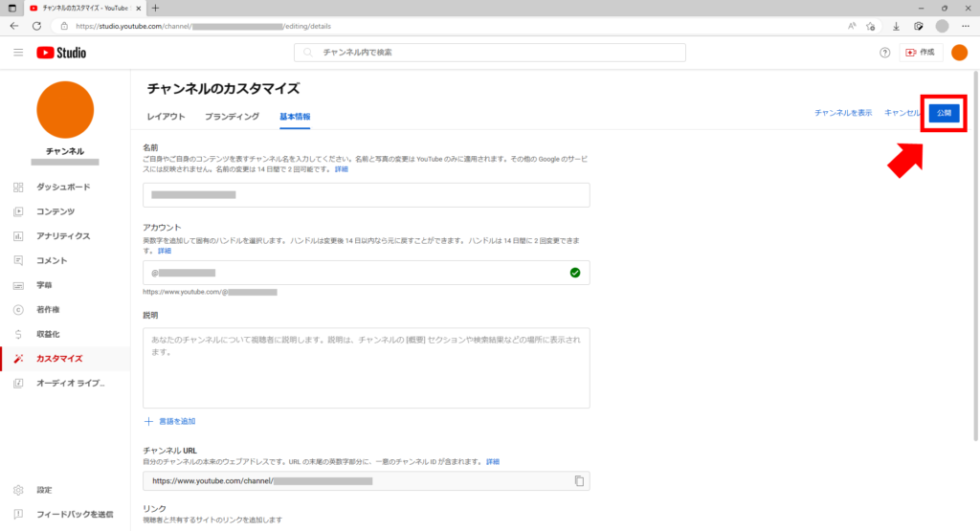Open the hamburger navigation menu

[18, 53]
